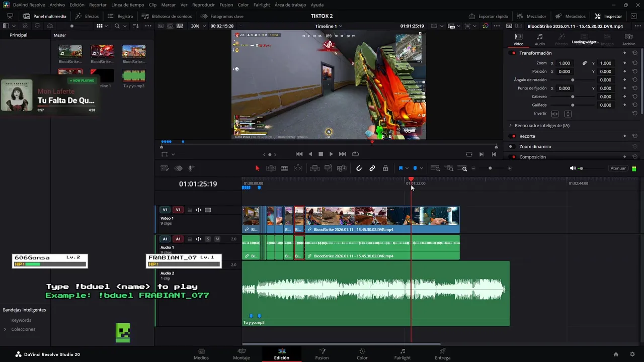Click the Replace Clip timeline icon
This screenshot has height=362, width=644.
coord(342,168)
